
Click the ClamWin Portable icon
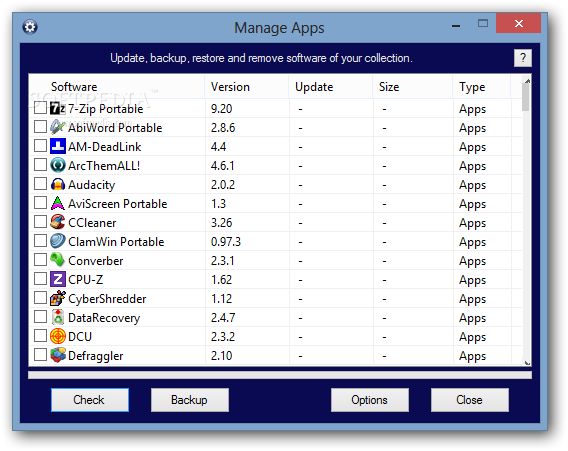click(57, 241)
